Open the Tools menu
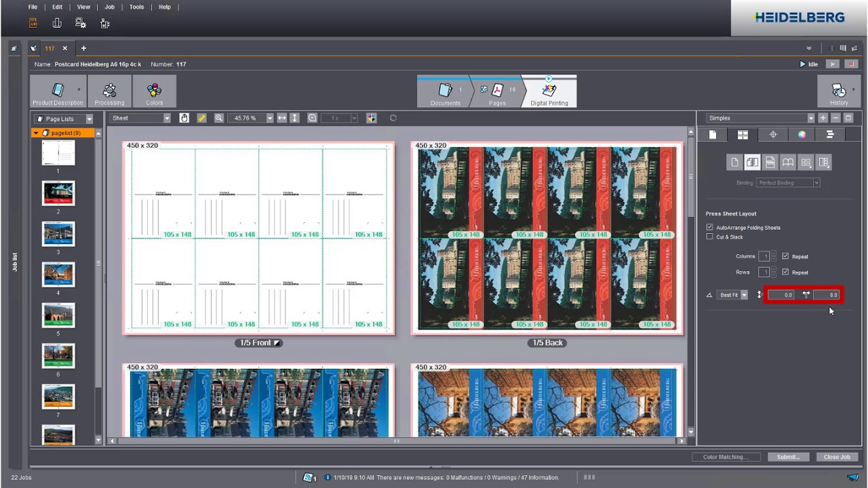Screen dimensions: 868x488 (x=136, y=7)
